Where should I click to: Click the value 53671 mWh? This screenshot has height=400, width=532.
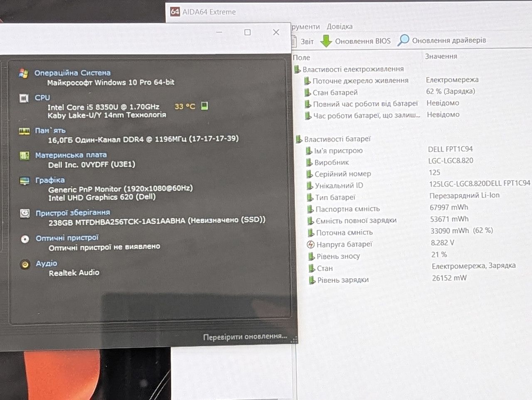(449, 219)
